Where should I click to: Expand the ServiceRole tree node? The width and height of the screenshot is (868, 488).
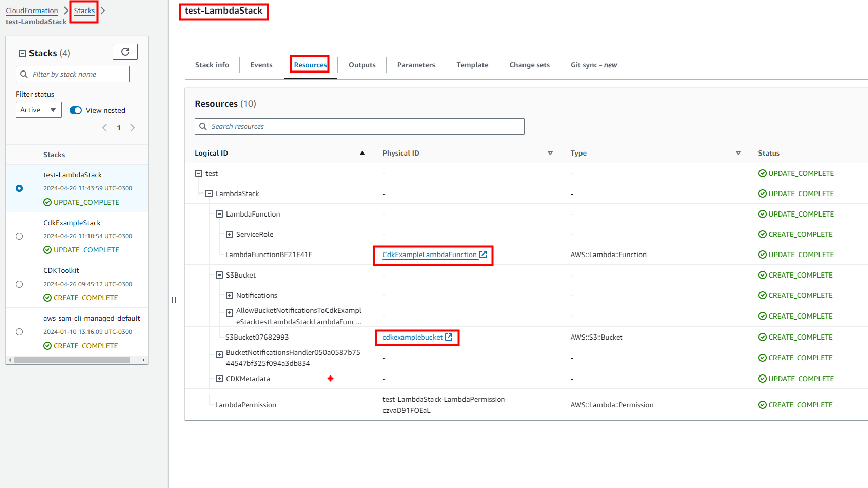(x=229, y=234)
